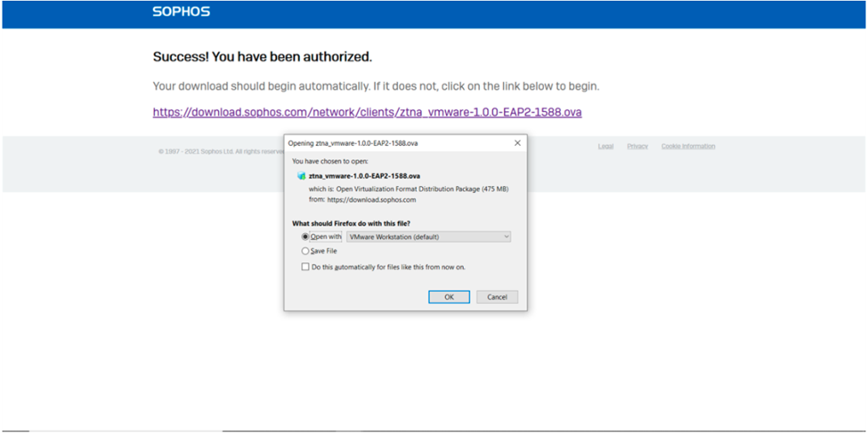Close the Opening ztna_vmware dialog
Image resolution: width=868 pixels, height=434 pixels.
(517, 143)
